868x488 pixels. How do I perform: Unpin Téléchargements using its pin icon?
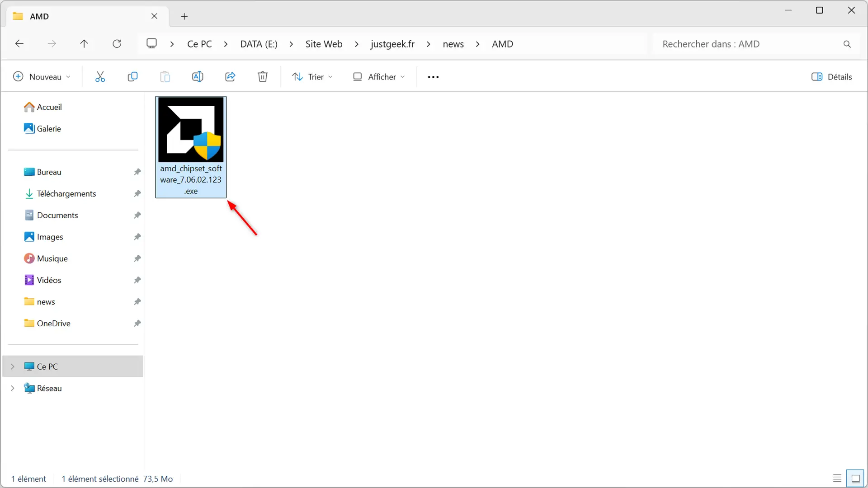(x=137, y=193)
